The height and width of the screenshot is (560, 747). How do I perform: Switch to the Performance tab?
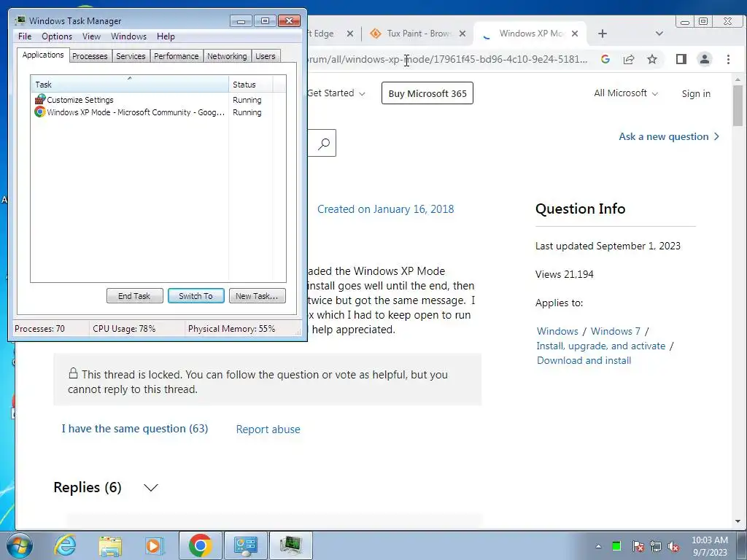[x=177, y=56]
